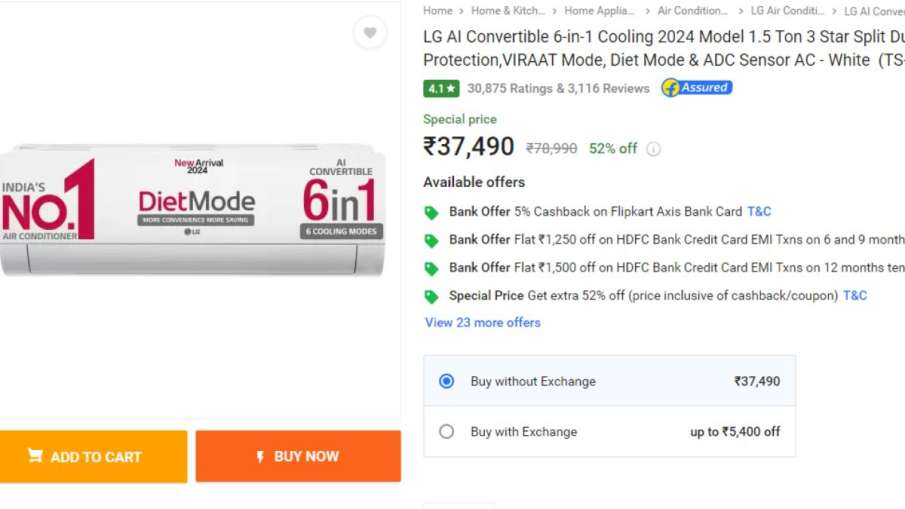This screenshot has height=509, width=905.
Task: Click the tag icon beside Flat ₹1,250 off offer
Action: click(431, 240)
